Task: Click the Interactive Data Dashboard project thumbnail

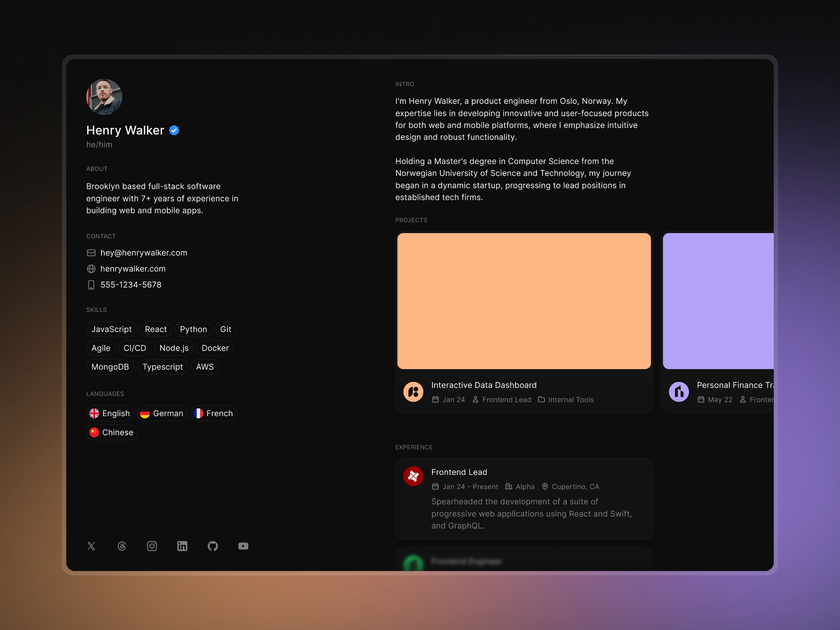Action: click(x=523, y=300)
